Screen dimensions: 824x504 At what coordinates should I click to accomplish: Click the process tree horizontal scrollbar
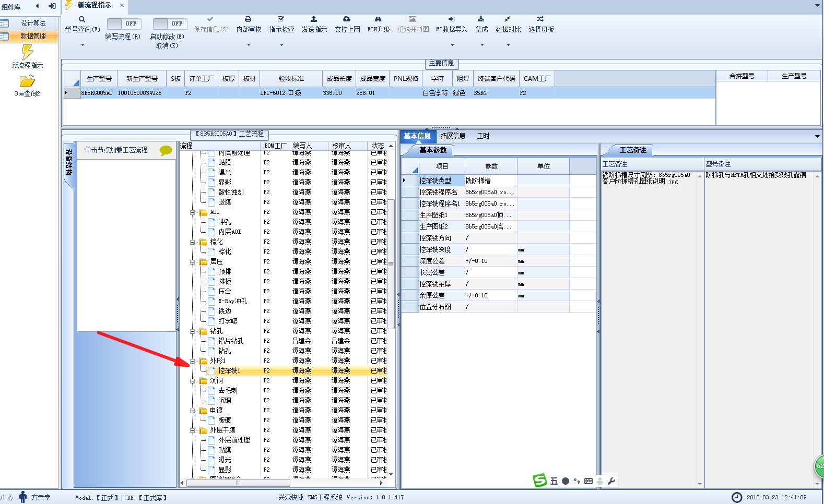(x=238, y=483)
